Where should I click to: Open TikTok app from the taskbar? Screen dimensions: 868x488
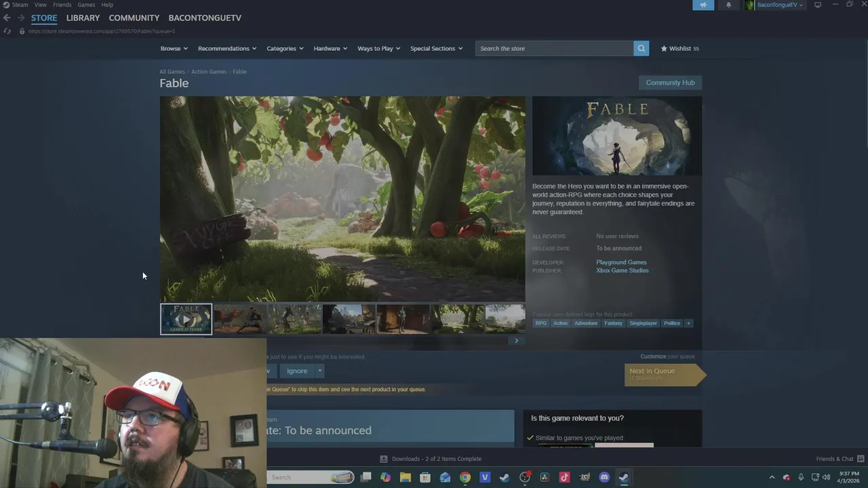pyautogui.click(x=564, y=477)
